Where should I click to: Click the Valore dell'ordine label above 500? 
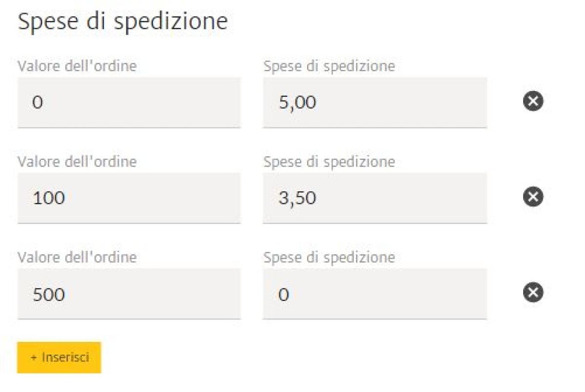tap(77, 257)
